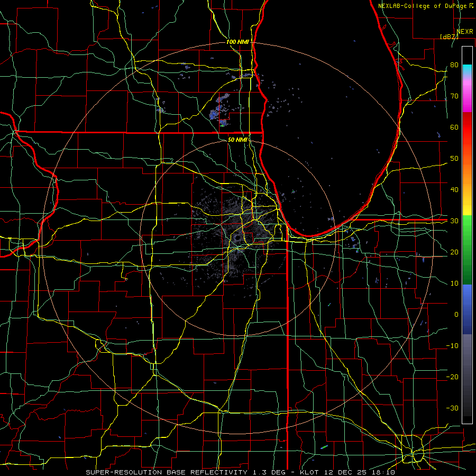The height and width of the screenshot is (476, 476).
Task: Click the "-30" value on the dBZ scale
Action: [x=452, y=408]
